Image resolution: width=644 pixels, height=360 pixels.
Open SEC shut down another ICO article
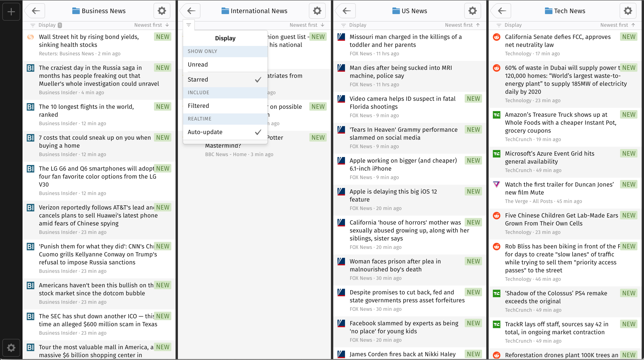99,325
